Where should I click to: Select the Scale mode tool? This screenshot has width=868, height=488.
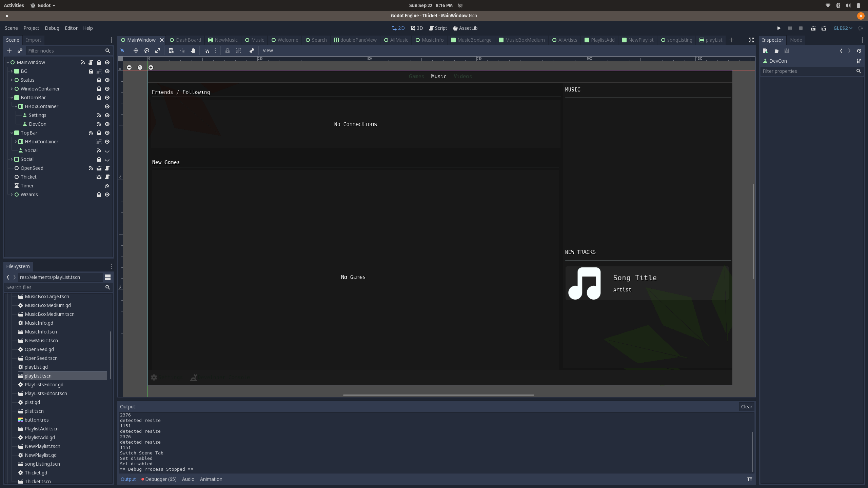click(158, 50)
